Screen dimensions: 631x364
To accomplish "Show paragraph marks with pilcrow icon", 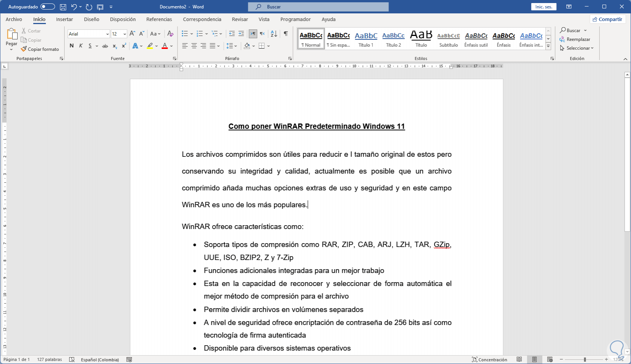I will pyautogui.click(x=286, y=34).
